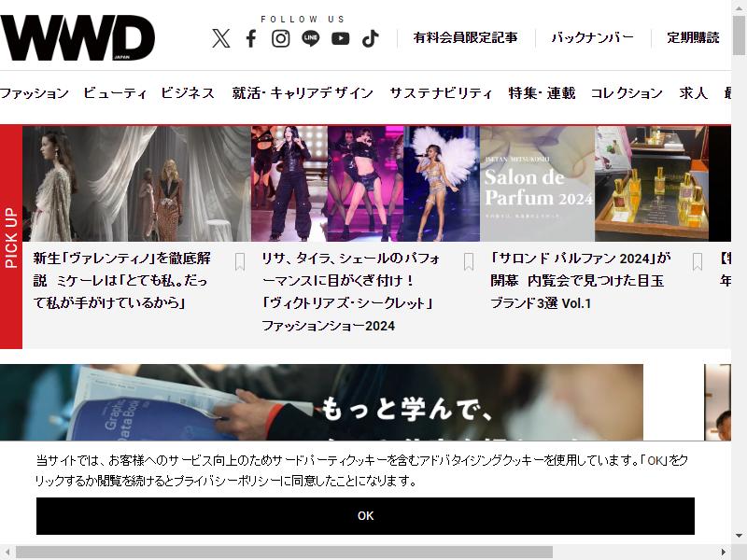Open WWD Japan's X (Twitter) page
The height and width of the screenshot is (560, 747).
(x=221, y=38)
